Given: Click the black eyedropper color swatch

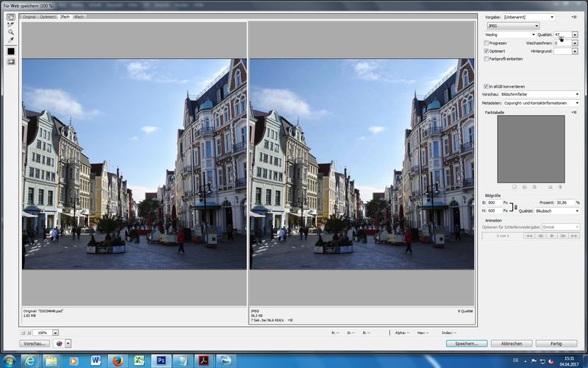Looking at the screenshot, I should coord(11,52).
